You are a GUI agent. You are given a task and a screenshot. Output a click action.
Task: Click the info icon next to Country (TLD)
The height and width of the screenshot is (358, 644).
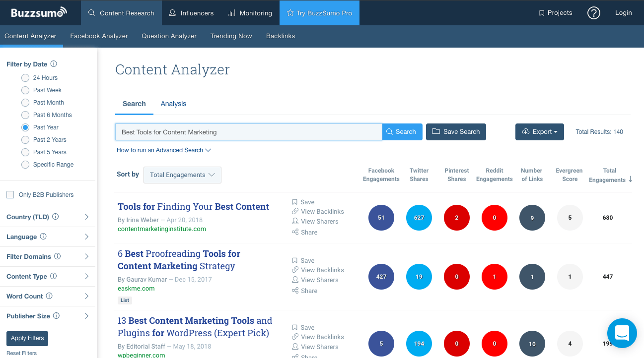56,217
